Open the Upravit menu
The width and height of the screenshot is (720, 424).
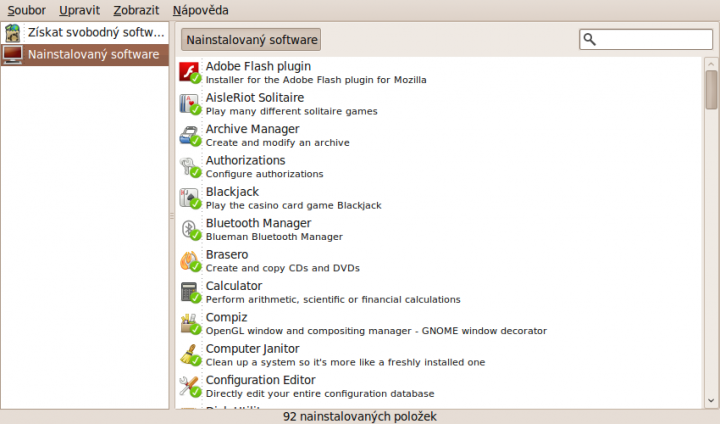coord(79,10)
